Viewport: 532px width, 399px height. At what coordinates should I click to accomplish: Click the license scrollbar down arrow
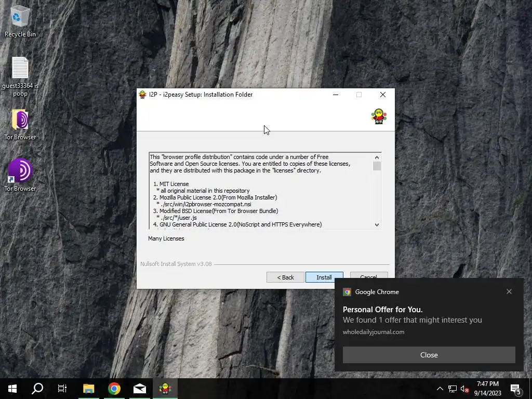(x=377, y=224)
